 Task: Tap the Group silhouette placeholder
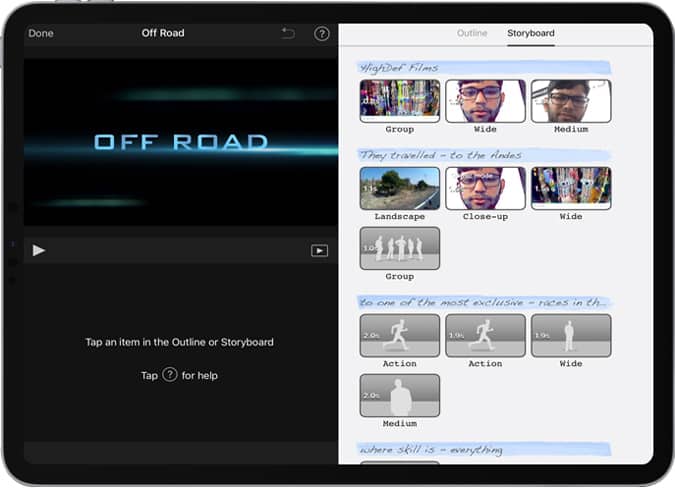[x=399, y=248]
